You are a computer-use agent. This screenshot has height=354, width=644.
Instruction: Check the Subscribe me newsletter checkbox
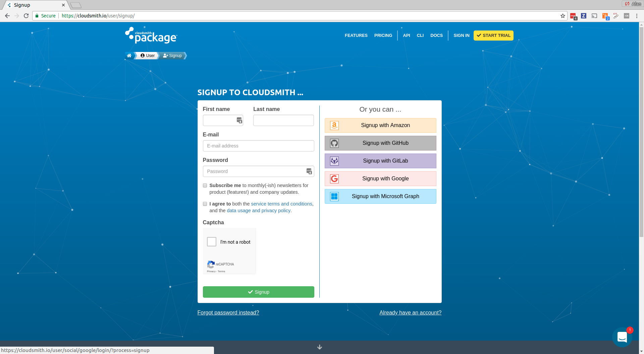point(205,185)
